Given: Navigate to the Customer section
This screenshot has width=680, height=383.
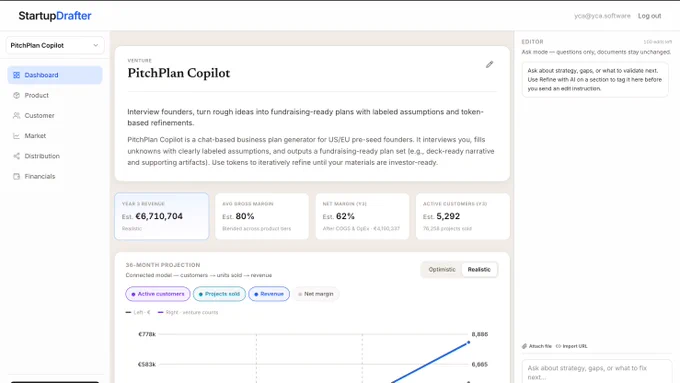Looking at the screenshot, I should (x=55, y=115).
